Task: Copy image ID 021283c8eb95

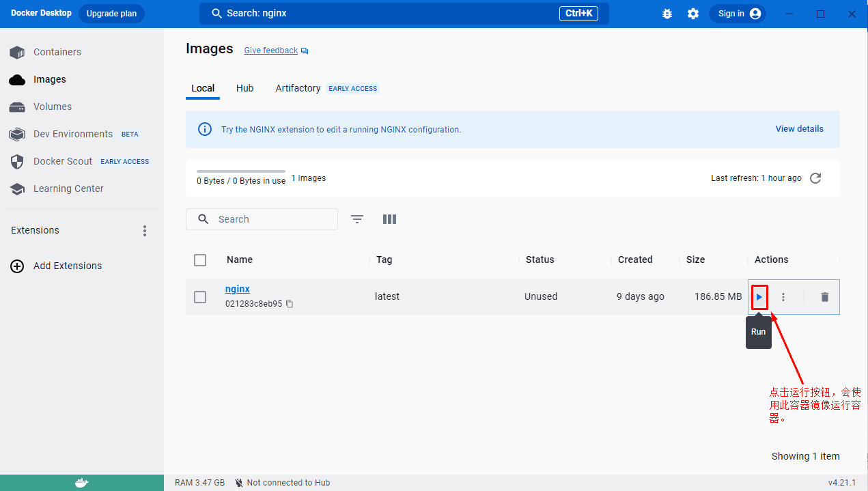Action: click(x=290, y=304)
